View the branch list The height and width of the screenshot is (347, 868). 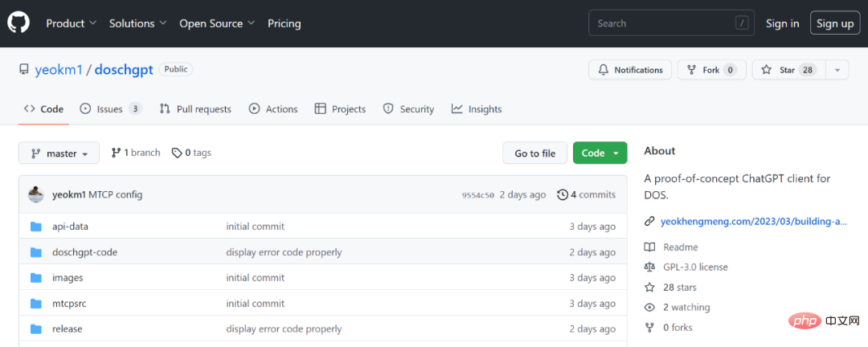[136, 153]
